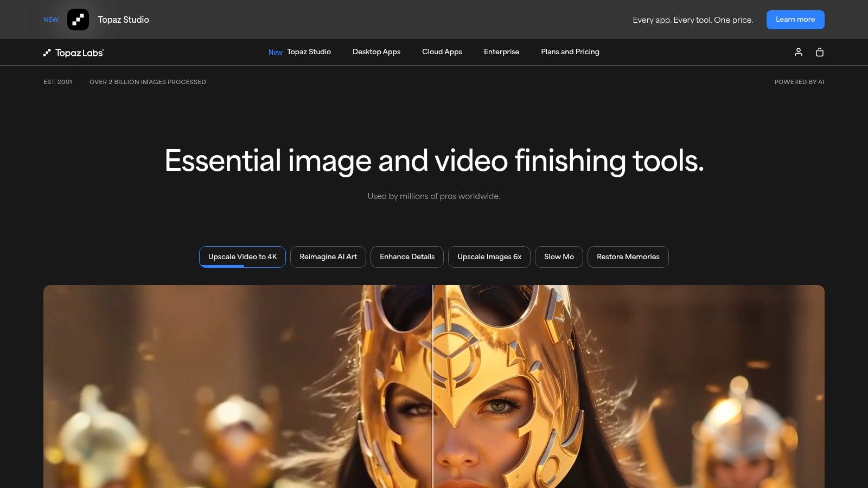Open the Cloud Apps menu

click(x=442, y=52)
